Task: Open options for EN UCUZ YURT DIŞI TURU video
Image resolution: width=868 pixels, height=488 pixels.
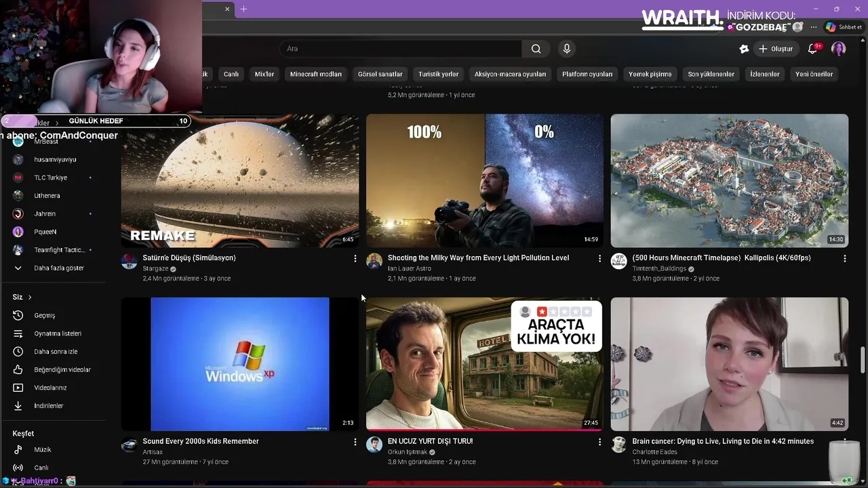Action: tap(599, 442)
